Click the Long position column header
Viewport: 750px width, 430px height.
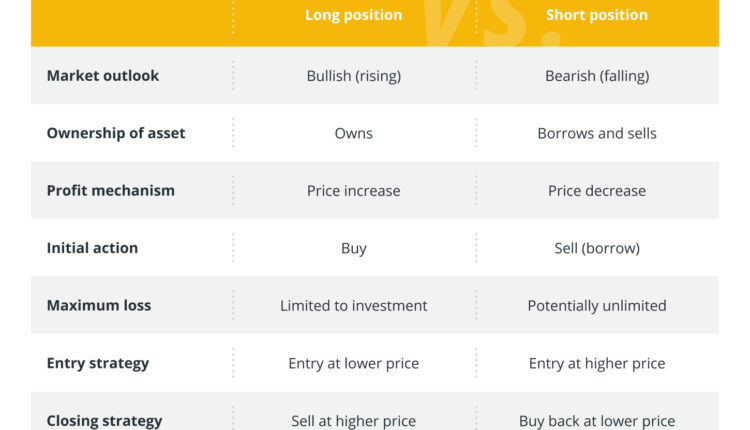tap(353, 15)
